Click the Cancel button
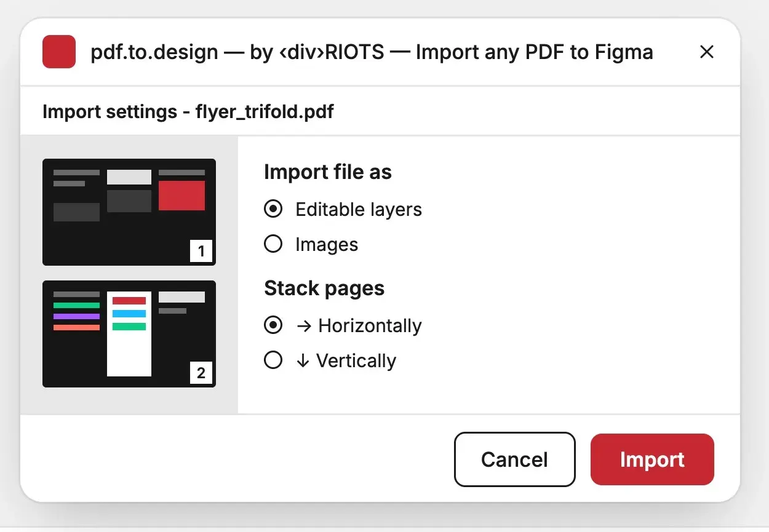This screenshot has height=532, width=769. pyautogui.click(x=514, y=459)
